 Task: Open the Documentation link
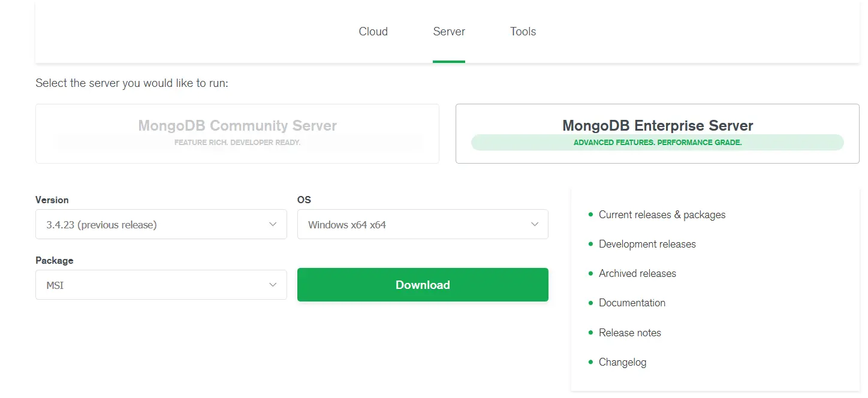pyautogui.click(x=632, y=303)
